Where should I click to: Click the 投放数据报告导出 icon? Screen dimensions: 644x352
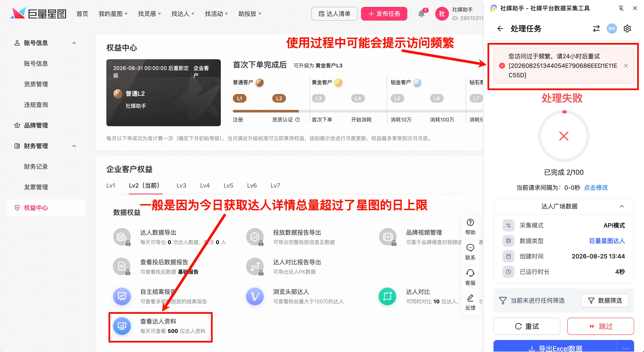tap(255, 237)
